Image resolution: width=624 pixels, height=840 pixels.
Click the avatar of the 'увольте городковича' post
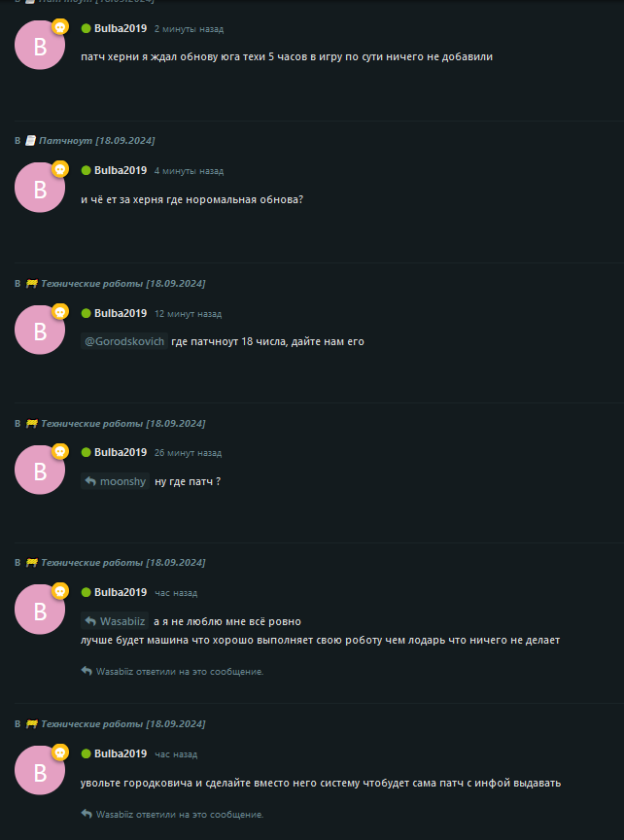(x=40, y=770)
